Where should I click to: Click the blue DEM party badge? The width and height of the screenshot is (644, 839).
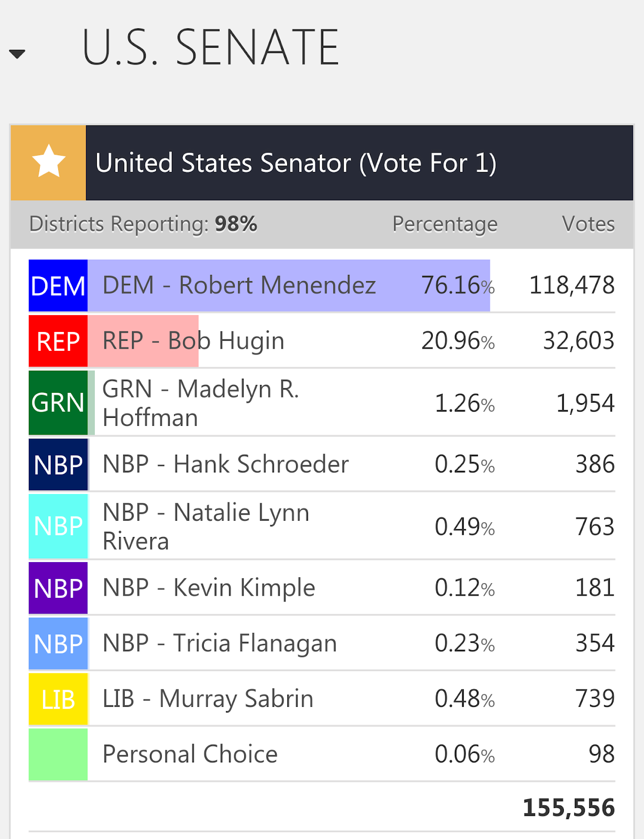(x=58, y=286)
